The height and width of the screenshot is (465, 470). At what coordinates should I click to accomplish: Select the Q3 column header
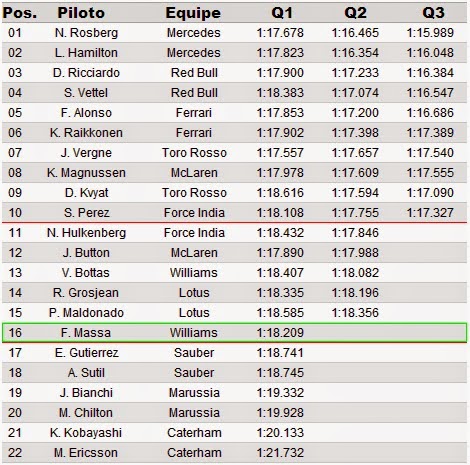click(433, 13)
